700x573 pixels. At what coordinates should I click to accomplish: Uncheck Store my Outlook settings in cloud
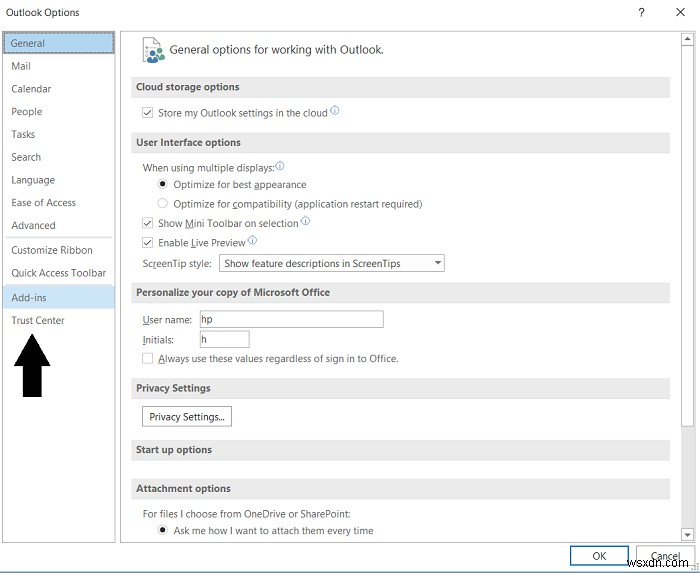(147, 112)
